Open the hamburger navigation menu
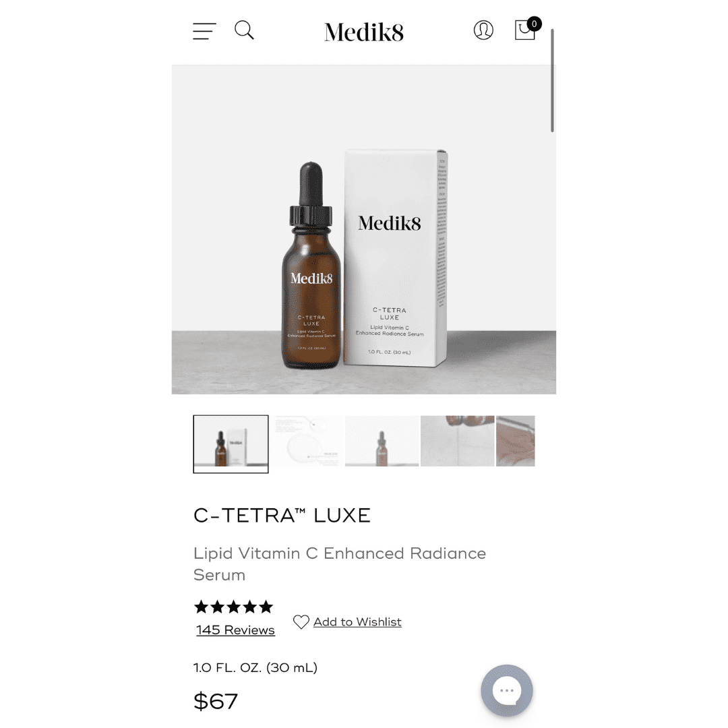Screen dimensions: 728x728 coord(204,31)
